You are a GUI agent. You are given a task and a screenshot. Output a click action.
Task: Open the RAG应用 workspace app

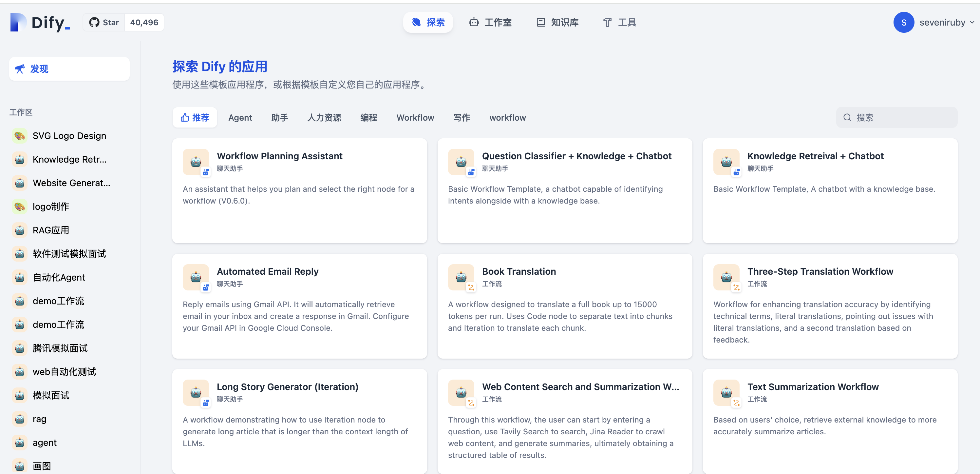51,230
